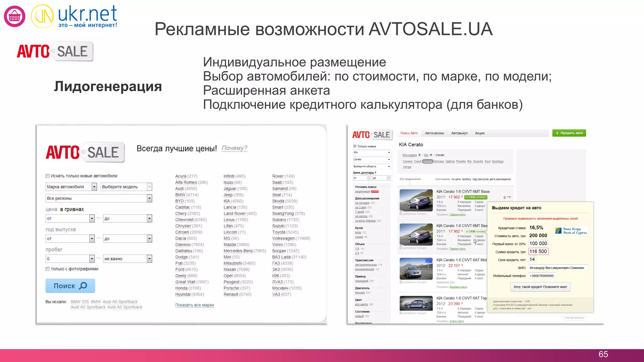644x362 pixels.
Task: Open the KIA make dropdown in sidebar
Action: pyautogui.click(x=372, y=152)
